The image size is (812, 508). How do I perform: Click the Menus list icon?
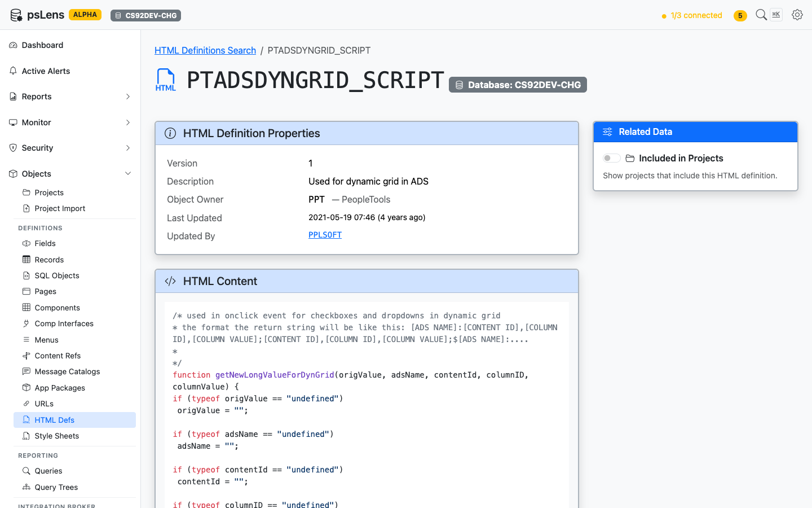(26, 340)
